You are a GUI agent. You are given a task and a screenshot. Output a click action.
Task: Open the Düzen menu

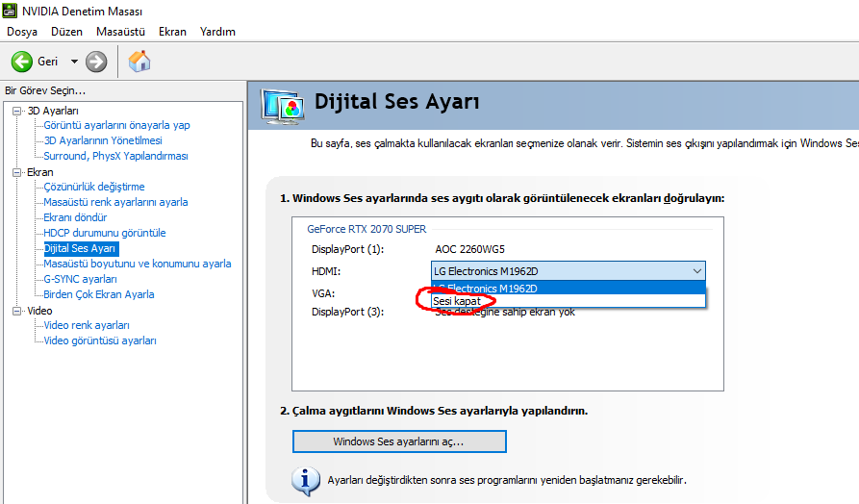coord(66,32)
